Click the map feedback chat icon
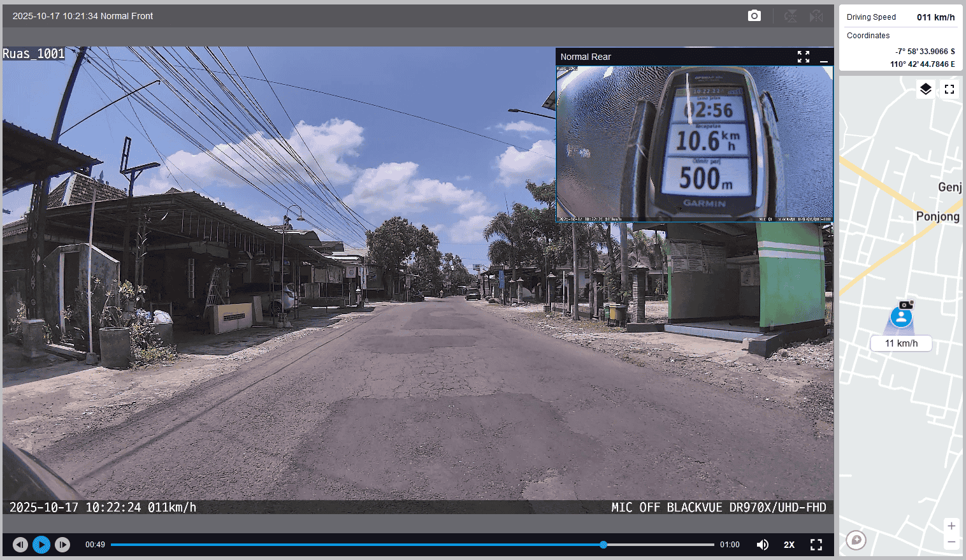 click(x=856, y=540)
